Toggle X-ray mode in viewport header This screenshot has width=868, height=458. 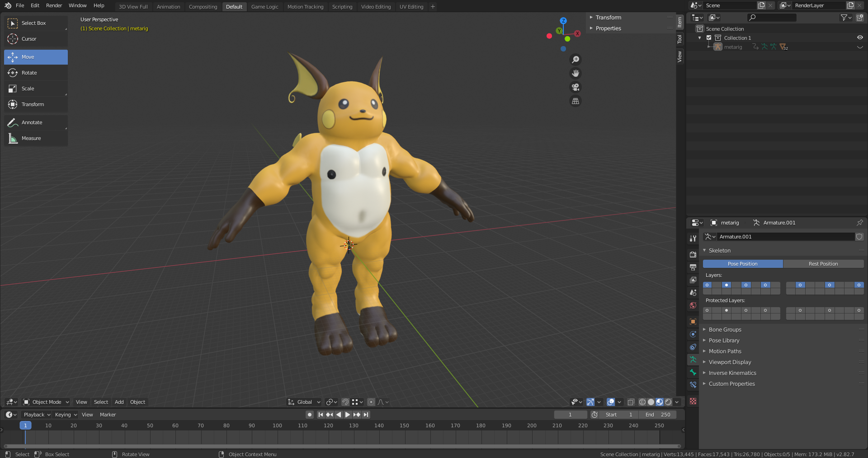(631, 402)
